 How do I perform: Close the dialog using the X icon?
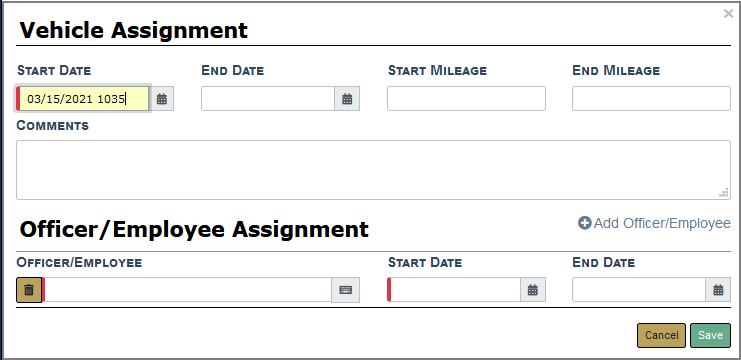tap(728, 14)
